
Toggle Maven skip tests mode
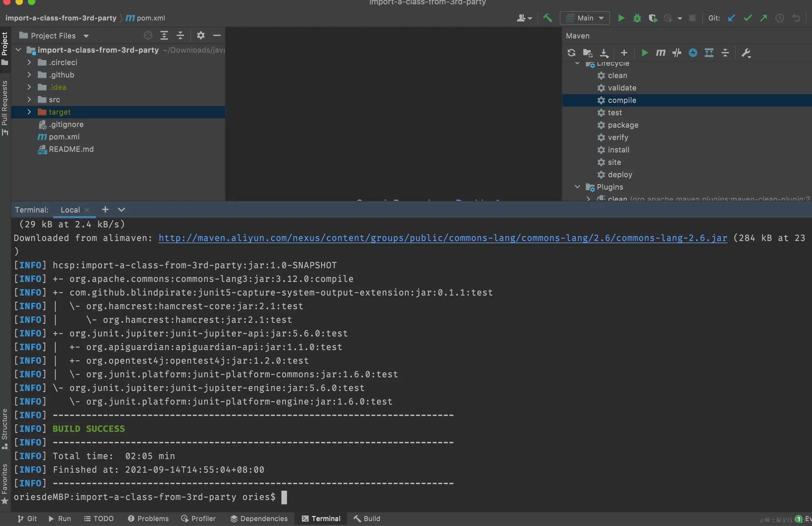point(693,53)
